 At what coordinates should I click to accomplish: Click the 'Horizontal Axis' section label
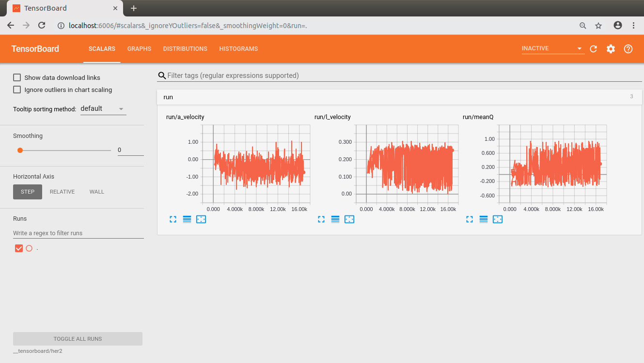coord(33,177)
